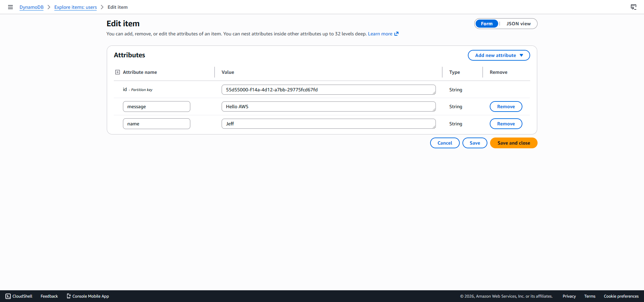Switch to JSON view

(x=518, y=24)
